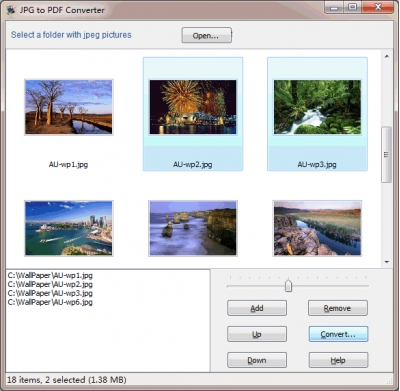This screenshot has height=391, width=400.
Task: Click the Remove button
Action: tap(338, 308)
